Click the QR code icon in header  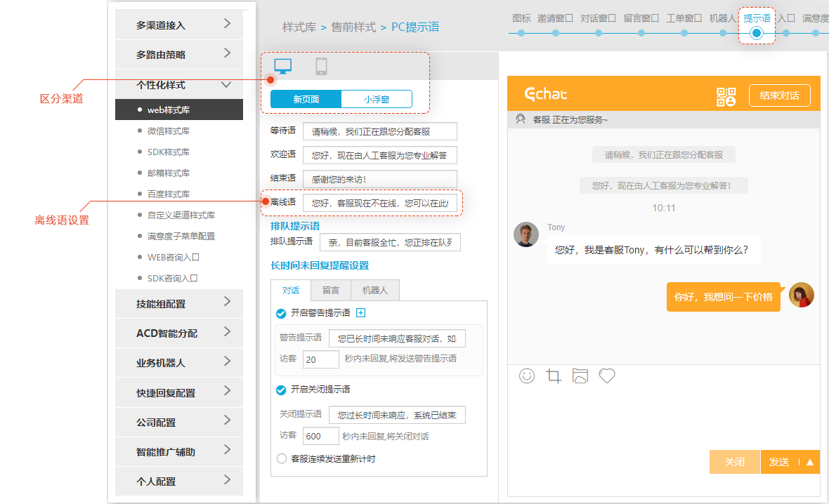(726, 96)
